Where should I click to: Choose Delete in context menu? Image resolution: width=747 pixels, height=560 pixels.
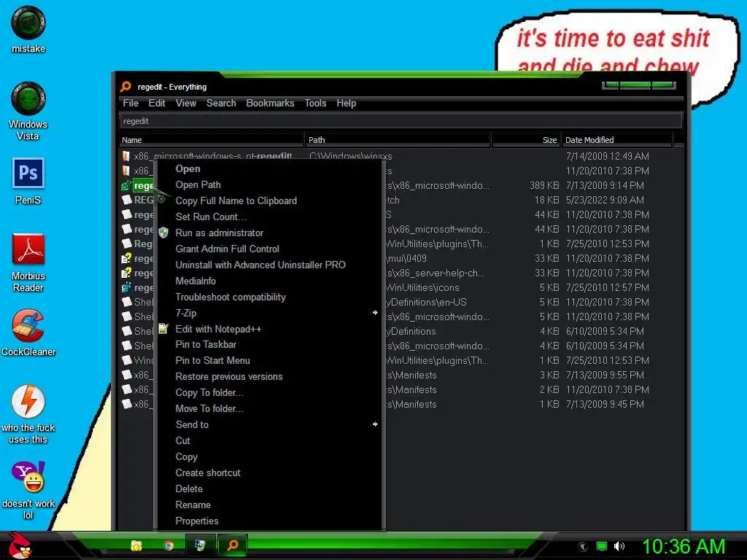tap(189, 489)
